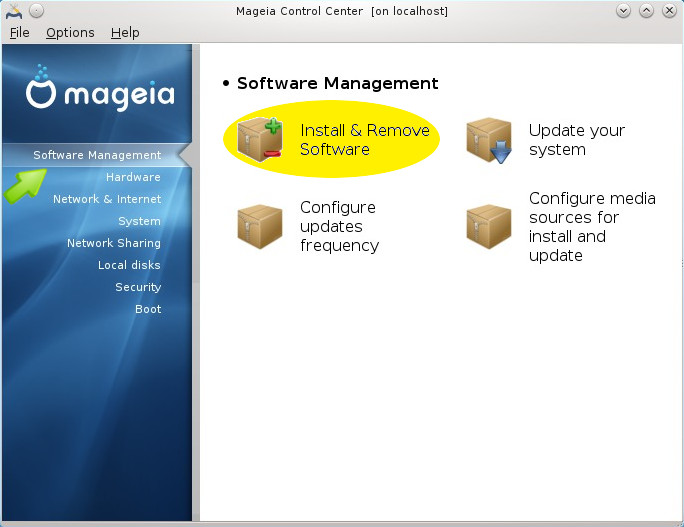Select Software Management in sidebar

pos(97,155)
